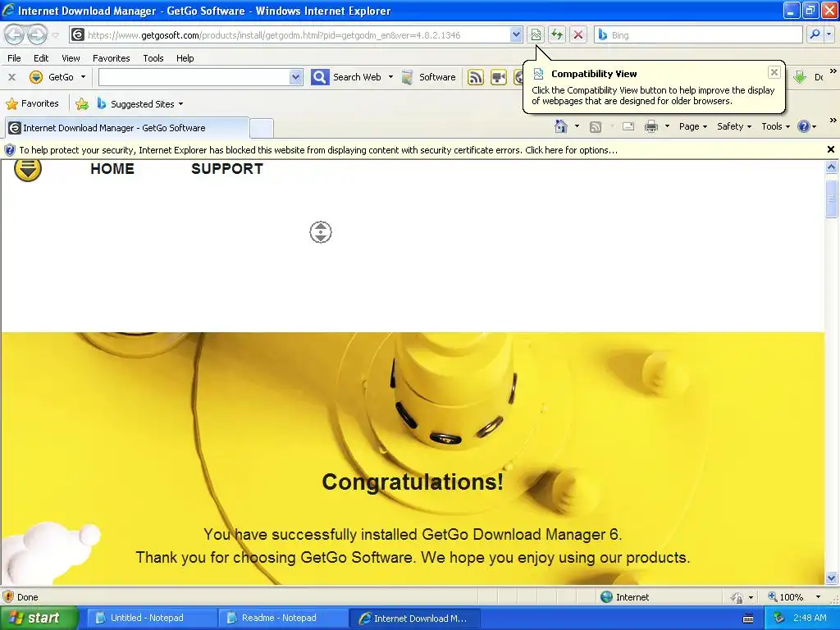Image resolution: width=840 pixels, height=630 pixels.
Task: Follow the SUPPORT link on the webpage
Action: 227,169
